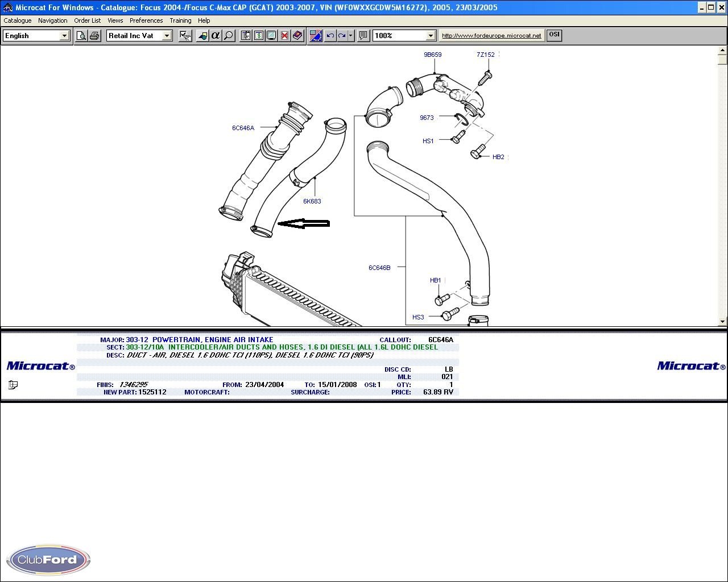Click the diagram scrollbar down arrow
This screenshot has height=582, width=728.
722,322
